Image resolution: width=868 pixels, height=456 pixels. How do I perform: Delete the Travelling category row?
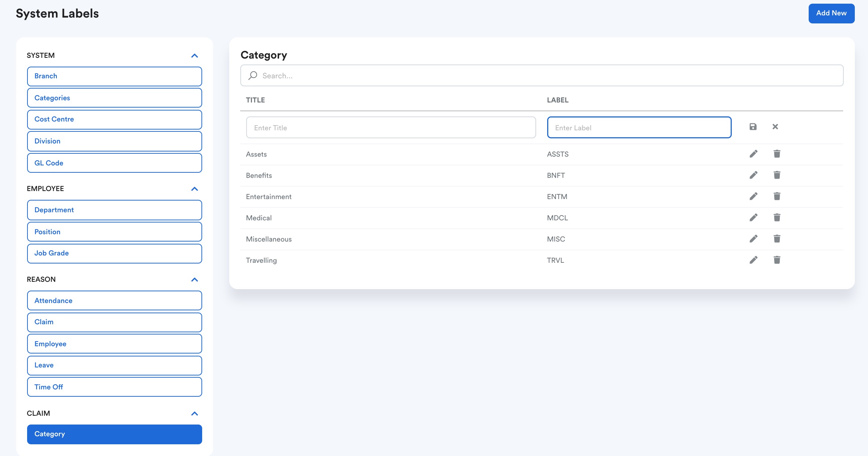point(777,260)
